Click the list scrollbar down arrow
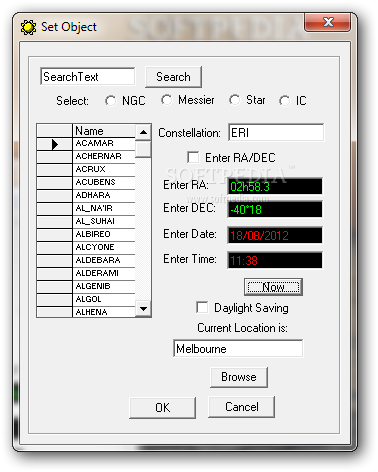 point(143,309)
